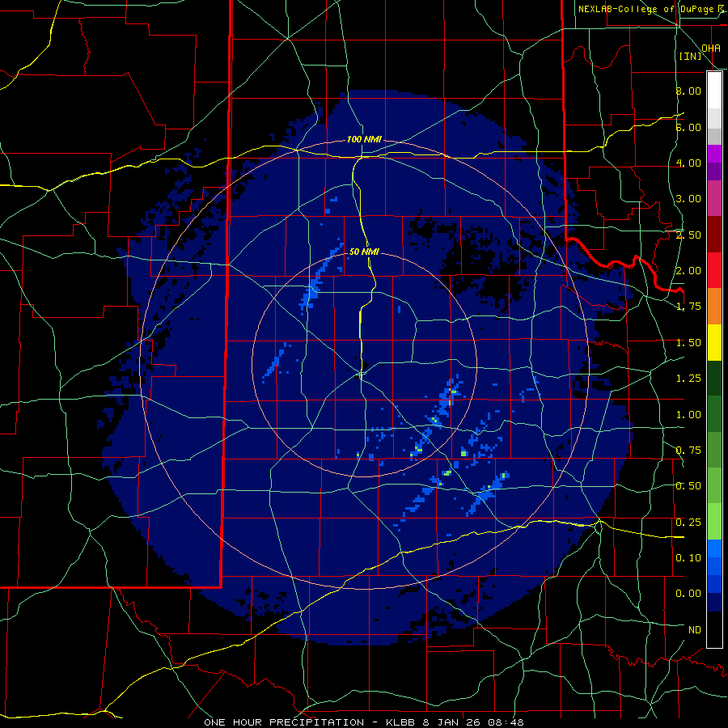The height and width of the screenshot is (728, 728).
Task: Click the 1.50 legend value
Action: click(688, 343)
